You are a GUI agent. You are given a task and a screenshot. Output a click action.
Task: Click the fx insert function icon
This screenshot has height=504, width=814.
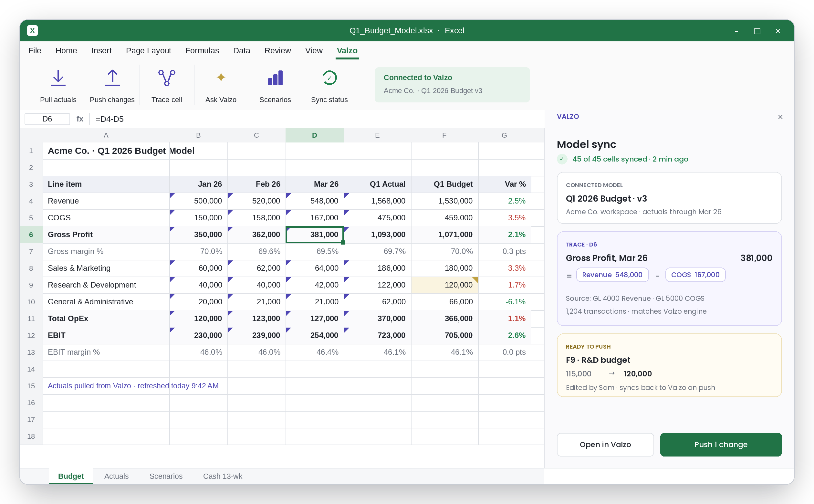click(x=80, y=119)
